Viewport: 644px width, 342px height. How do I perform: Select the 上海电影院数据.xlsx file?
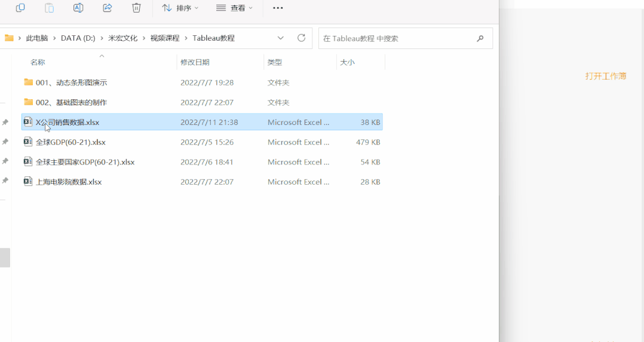point(68,182)
